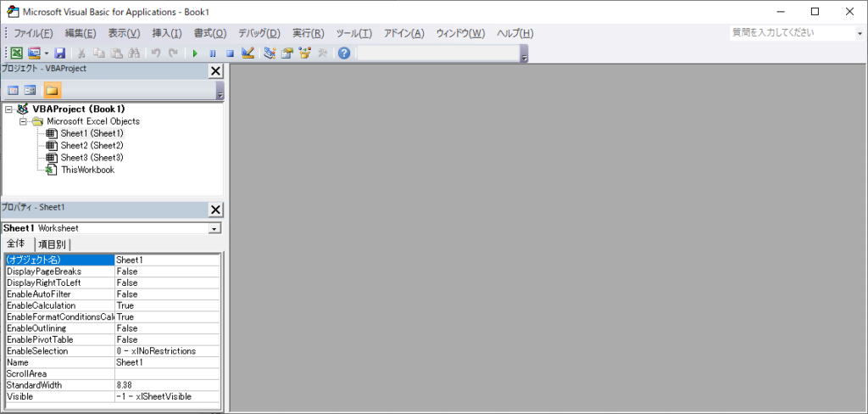Open the 挿入(I) menu
This screenshot has width=868, height=414.
tap(166, 33)
